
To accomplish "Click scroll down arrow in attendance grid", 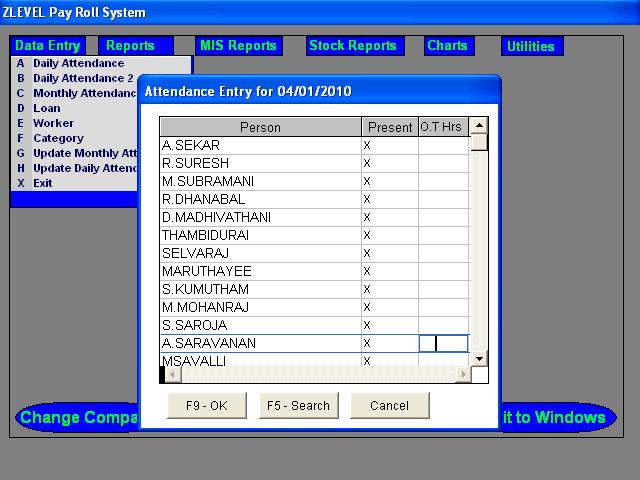I will click(x=479, y=358).
